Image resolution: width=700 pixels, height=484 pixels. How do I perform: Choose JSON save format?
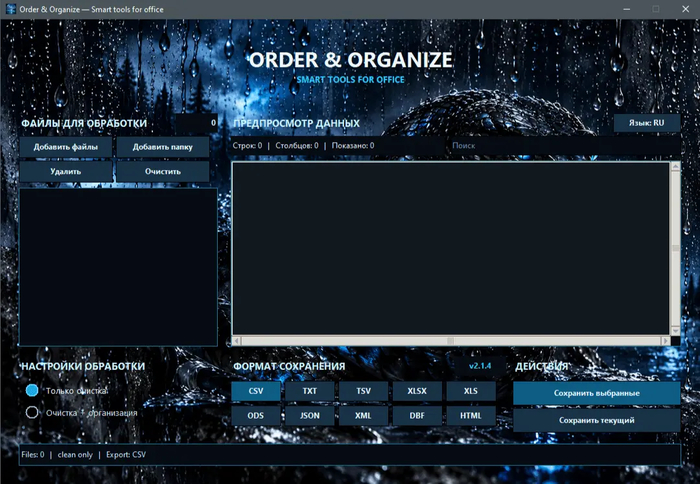pyautogui.click(x=310, y=415)
